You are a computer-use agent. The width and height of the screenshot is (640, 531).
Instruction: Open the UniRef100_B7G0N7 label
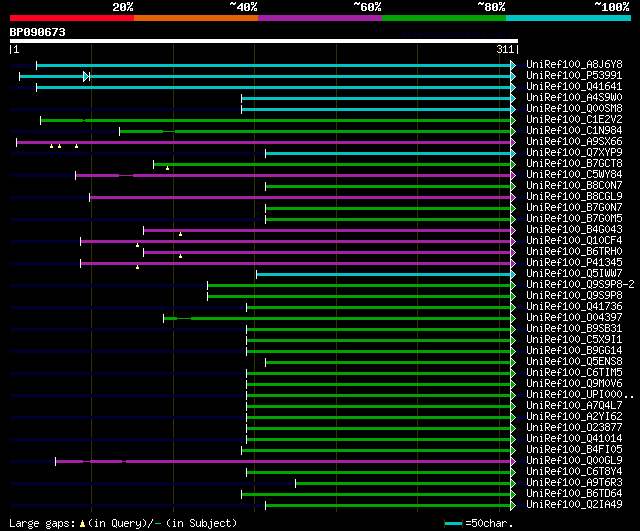coord(574,208)
